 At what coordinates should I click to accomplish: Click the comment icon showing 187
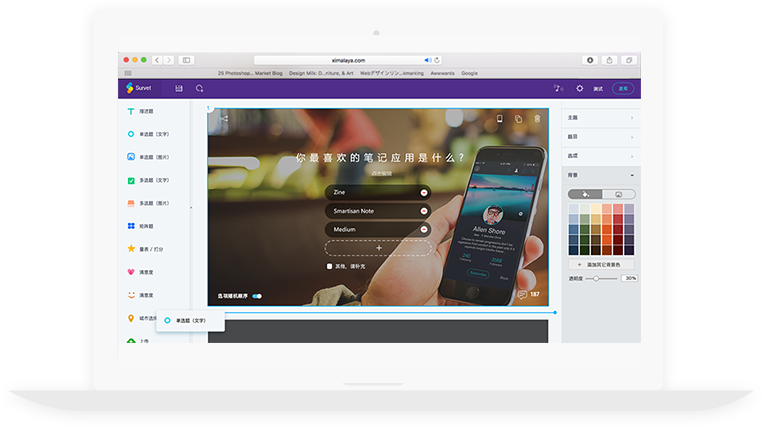point(522,294)
